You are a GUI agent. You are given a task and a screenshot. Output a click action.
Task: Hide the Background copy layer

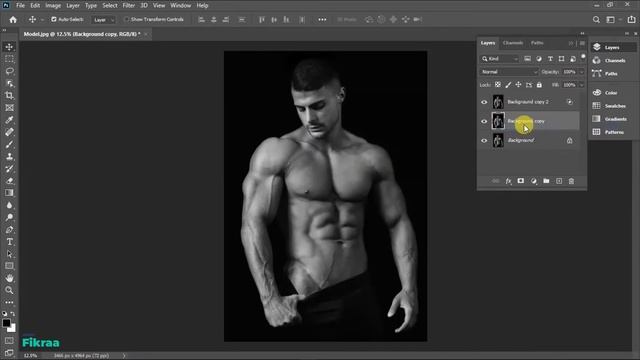[x=484, y=121]
